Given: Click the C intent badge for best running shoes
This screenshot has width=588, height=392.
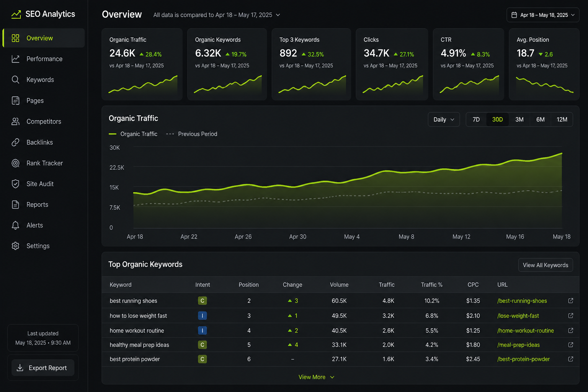Looking at the screenshot, I should [202, 301].
